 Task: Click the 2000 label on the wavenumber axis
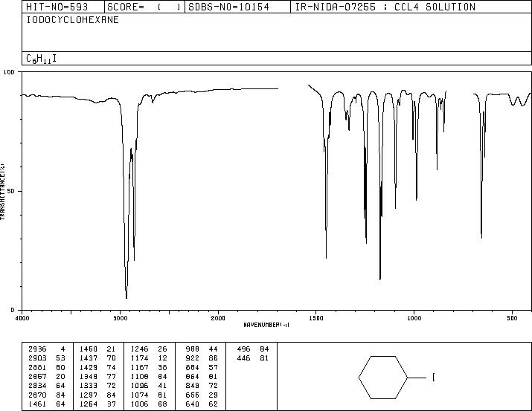click(218, 318)
